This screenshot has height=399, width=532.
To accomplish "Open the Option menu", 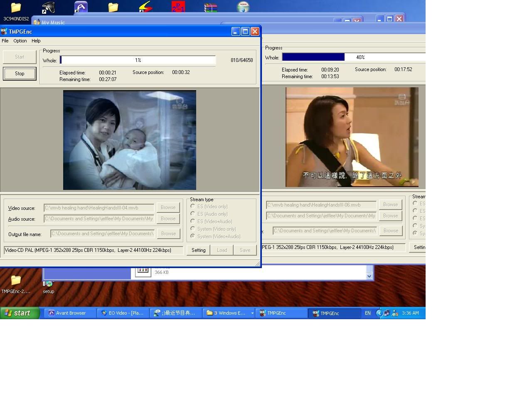I will 20,41.
